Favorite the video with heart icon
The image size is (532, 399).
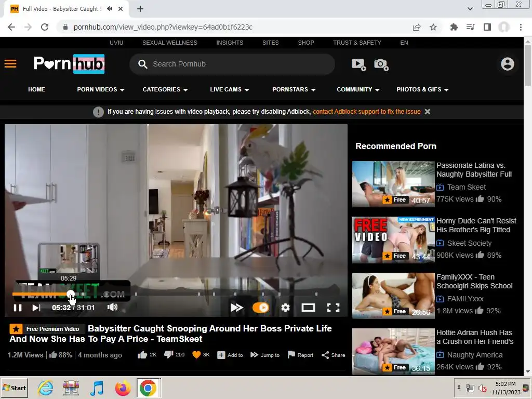[201, 355]
